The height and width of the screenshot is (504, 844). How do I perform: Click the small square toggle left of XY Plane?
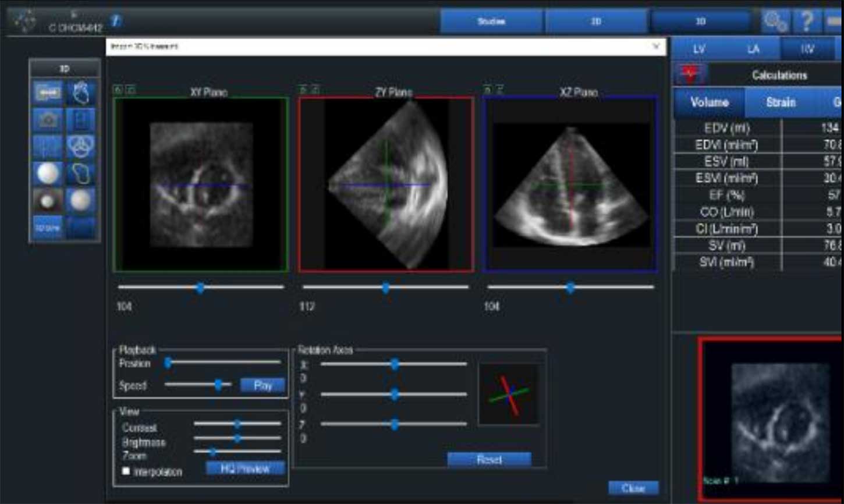118,90
